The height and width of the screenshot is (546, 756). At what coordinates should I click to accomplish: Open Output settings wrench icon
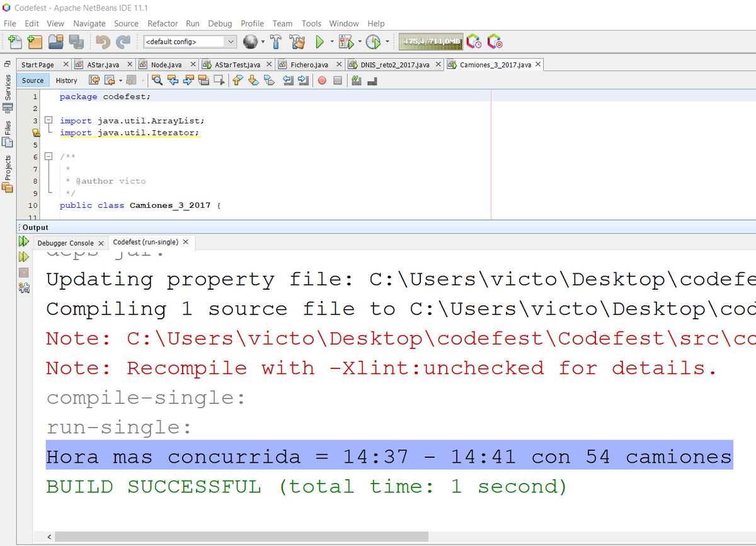pos(24,288)
